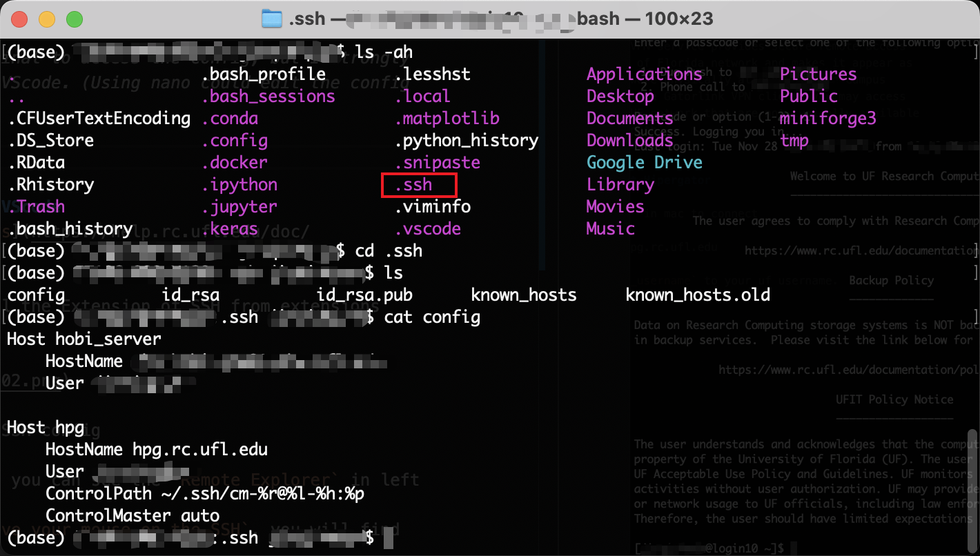The height and width of the screenshot is (556, 980).
Task: Click the .python_history file name
Action: click(x=467, y=140)
